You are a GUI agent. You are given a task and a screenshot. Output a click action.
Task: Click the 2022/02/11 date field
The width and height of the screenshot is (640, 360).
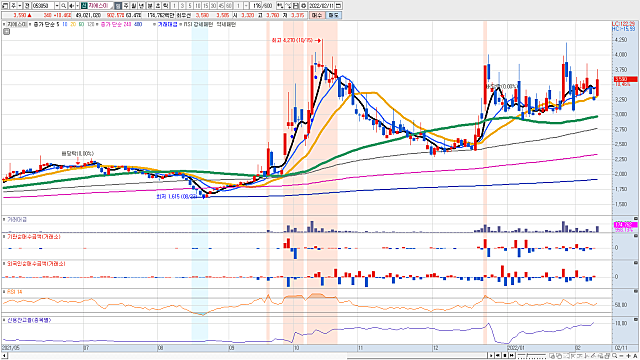click(321, 6)
